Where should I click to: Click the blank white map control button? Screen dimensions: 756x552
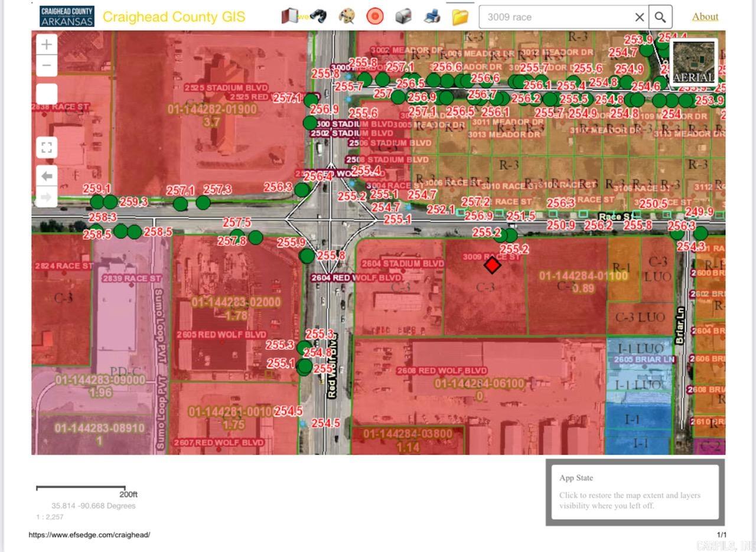(47, 94)
